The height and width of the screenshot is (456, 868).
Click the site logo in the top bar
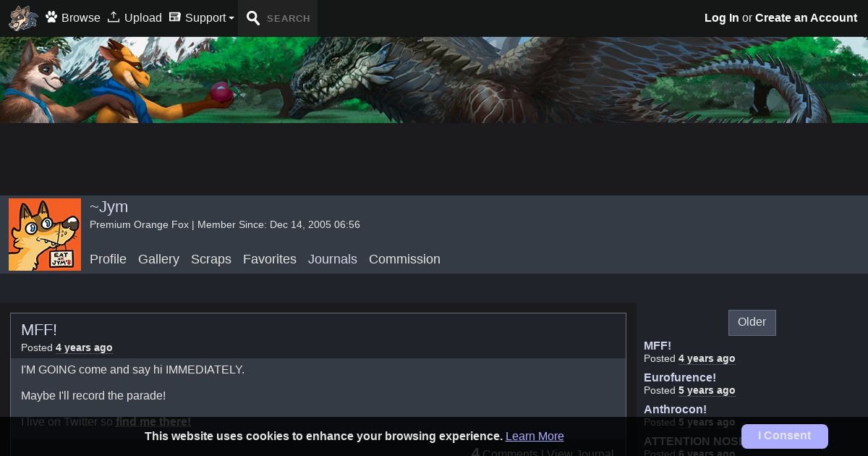tap(23, 18)
